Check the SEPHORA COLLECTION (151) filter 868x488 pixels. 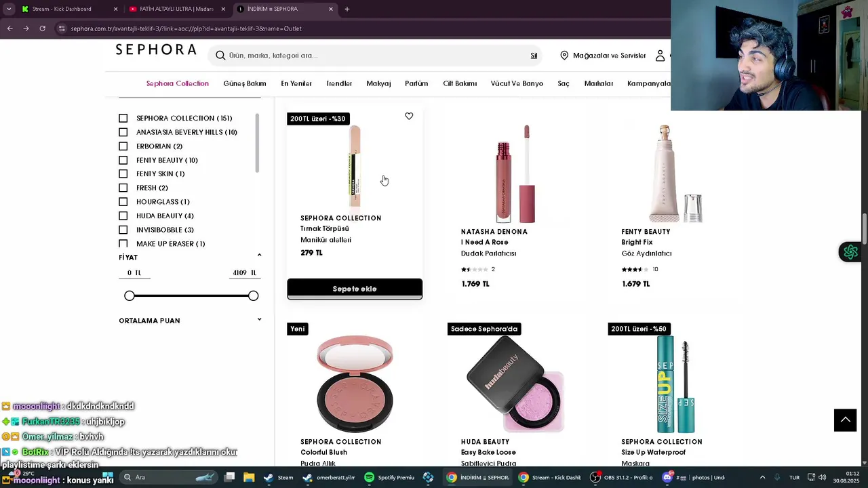123,118
